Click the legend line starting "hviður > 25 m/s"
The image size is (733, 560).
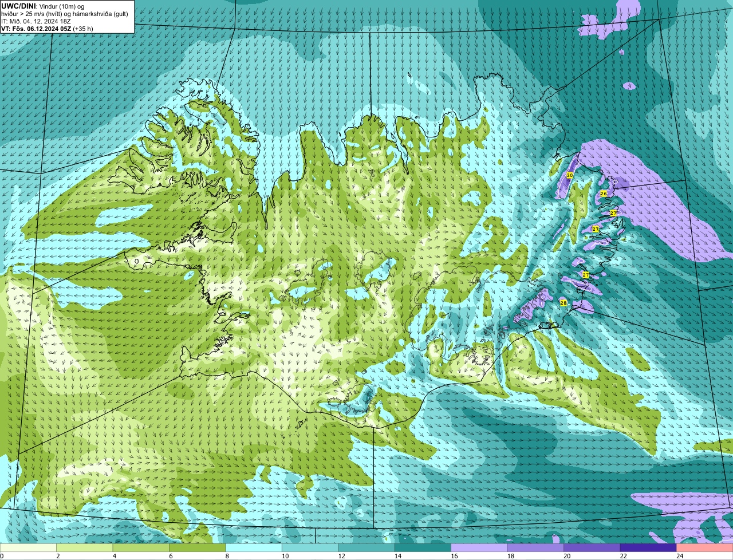65,14
